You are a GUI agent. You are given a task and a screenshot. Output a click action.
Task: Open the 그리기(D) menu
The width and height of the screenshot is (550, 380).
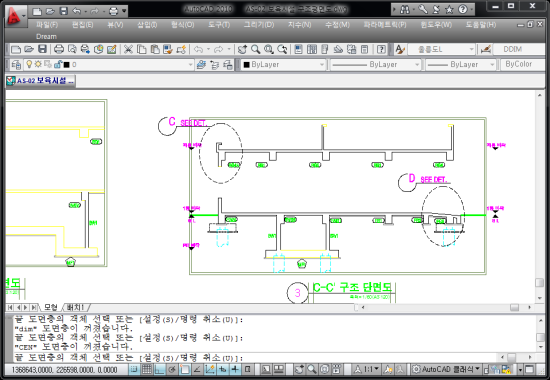[259, 25]
